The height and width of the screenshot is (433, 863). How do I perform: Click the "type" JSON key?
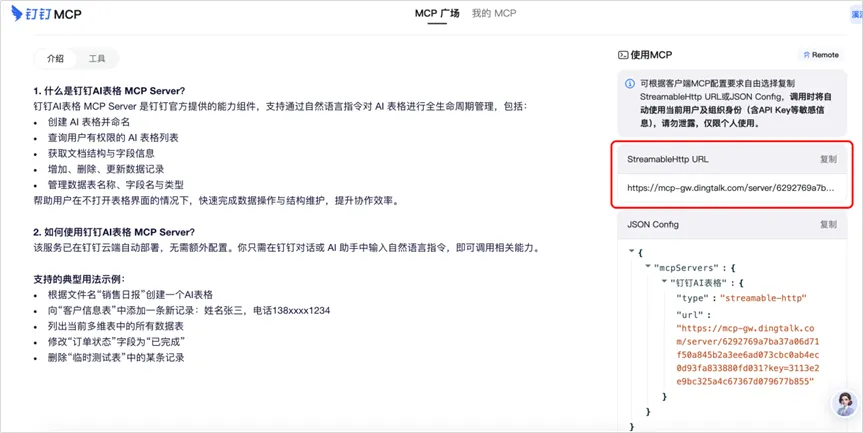[x=690, y=298]
